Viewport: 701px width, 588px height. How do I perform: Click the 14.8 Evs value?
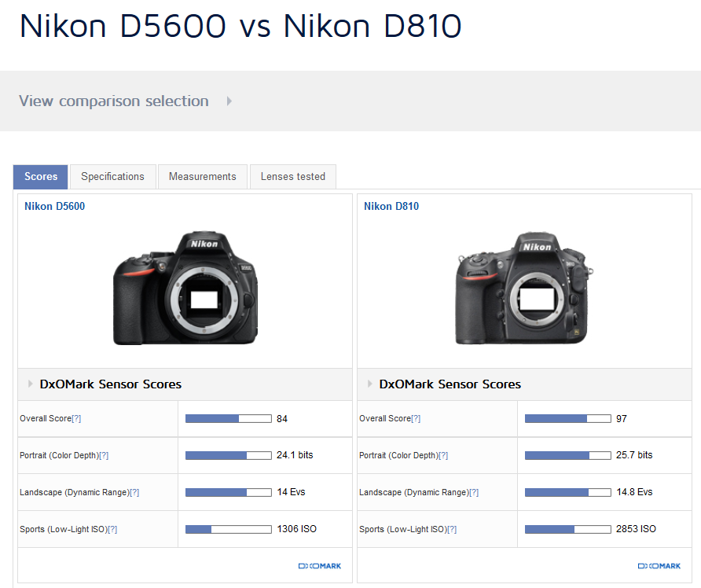(x=634, y=492)
